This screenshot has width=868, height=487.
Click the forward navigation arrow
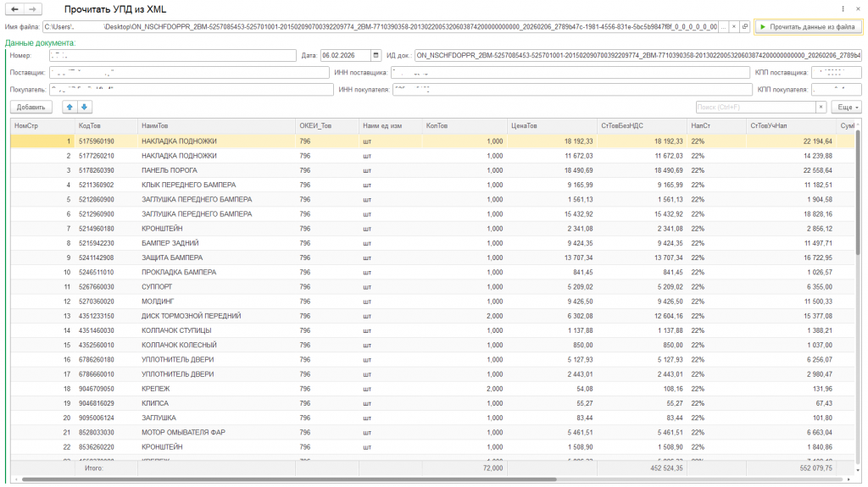pos(32,8)
